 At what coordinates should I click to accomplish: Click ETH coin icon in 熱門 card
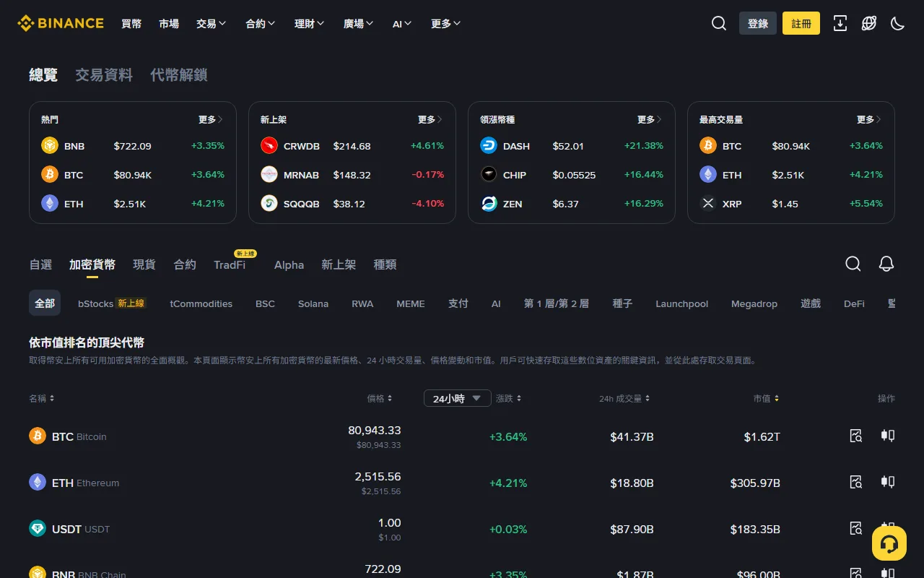[x=50, y=203]
